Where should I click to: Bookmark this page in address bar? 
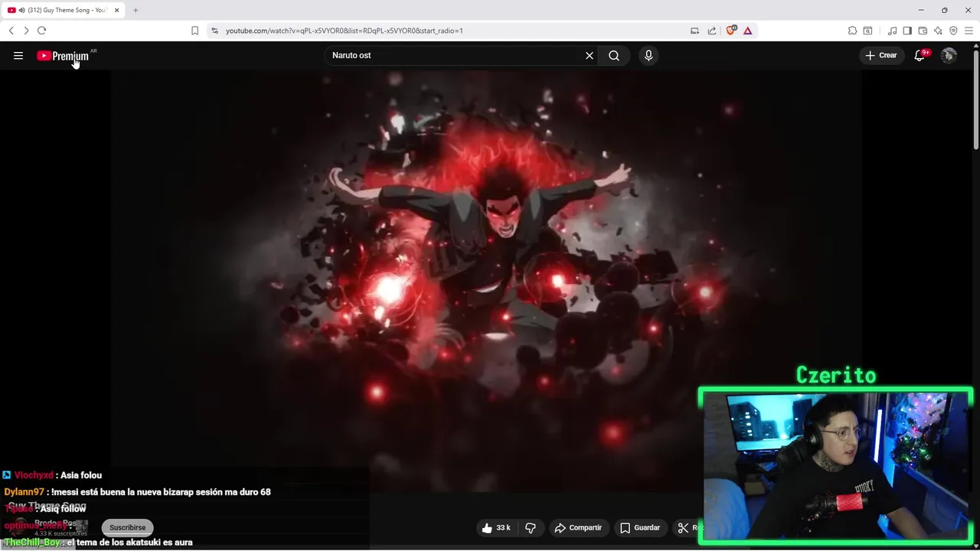pyautogui.click(x=194, y=31)
